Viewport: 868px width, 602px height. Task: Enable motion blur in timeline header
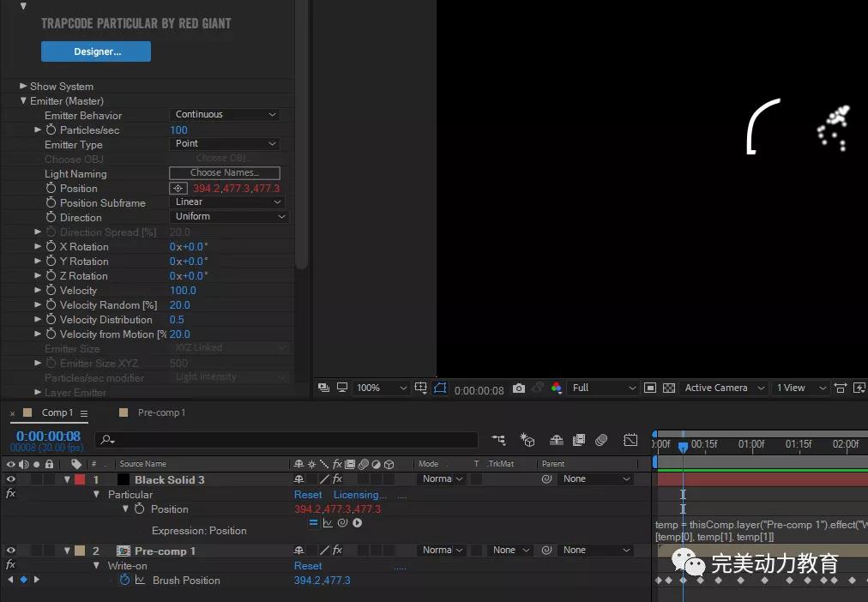[x=601, y=440]
